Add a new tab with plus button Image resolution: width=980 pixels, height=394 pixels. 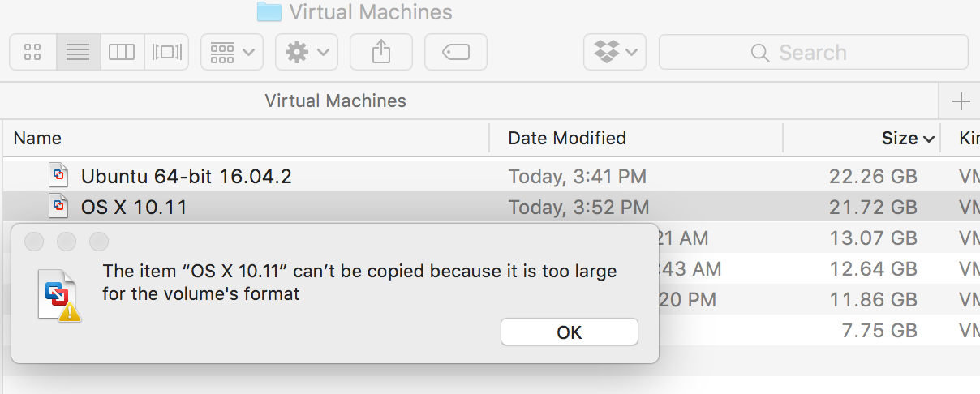coord(961,101)
